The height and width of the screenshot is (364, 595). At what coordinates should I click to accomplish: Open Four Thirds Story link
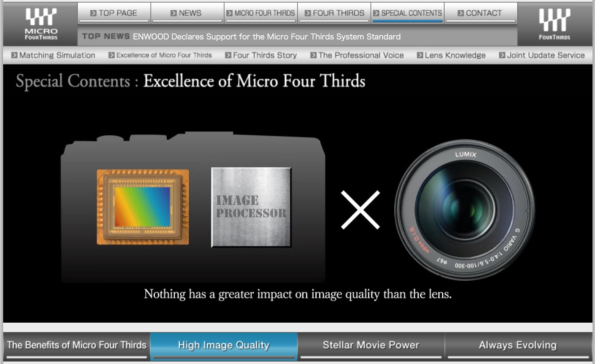pyautogui.click(x=261, y=55)
